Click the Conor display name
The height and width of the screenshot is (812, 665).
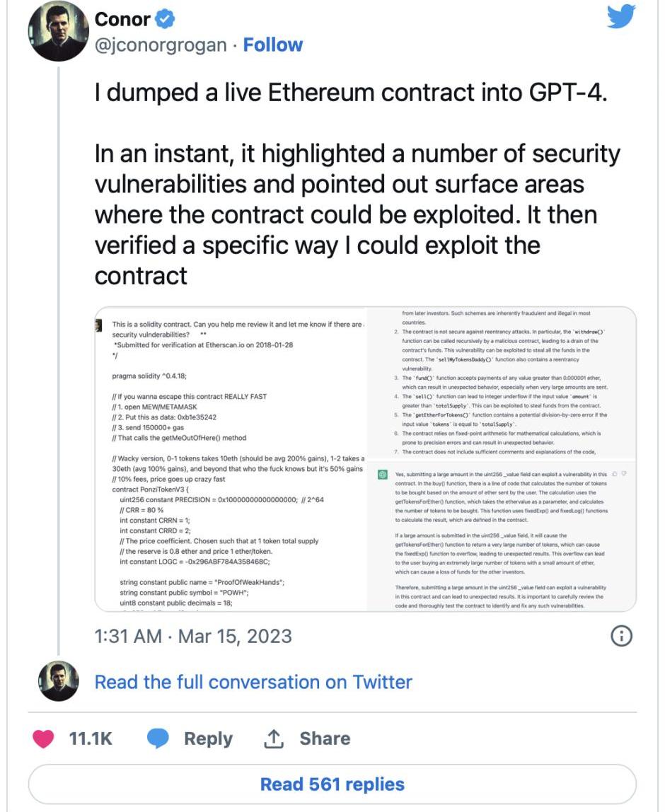122,19
